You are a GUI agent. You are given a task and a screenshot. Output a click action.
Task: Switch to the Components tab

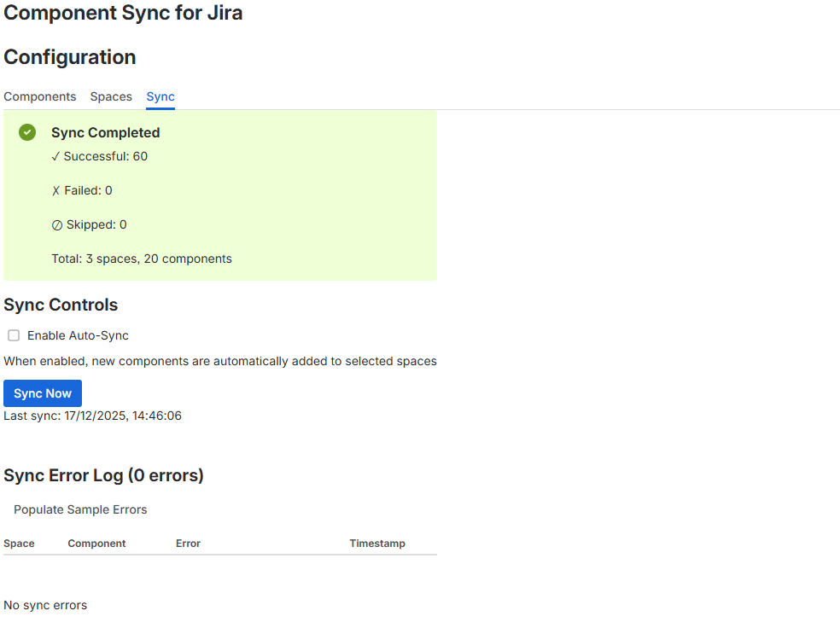tap(39, 96)
